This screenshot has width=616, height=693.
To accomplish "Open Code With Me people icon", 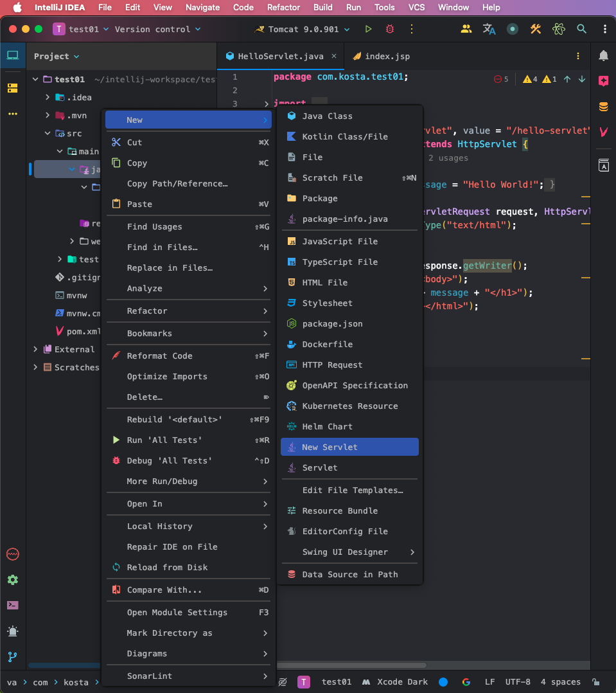I will (x=466, y=29).
